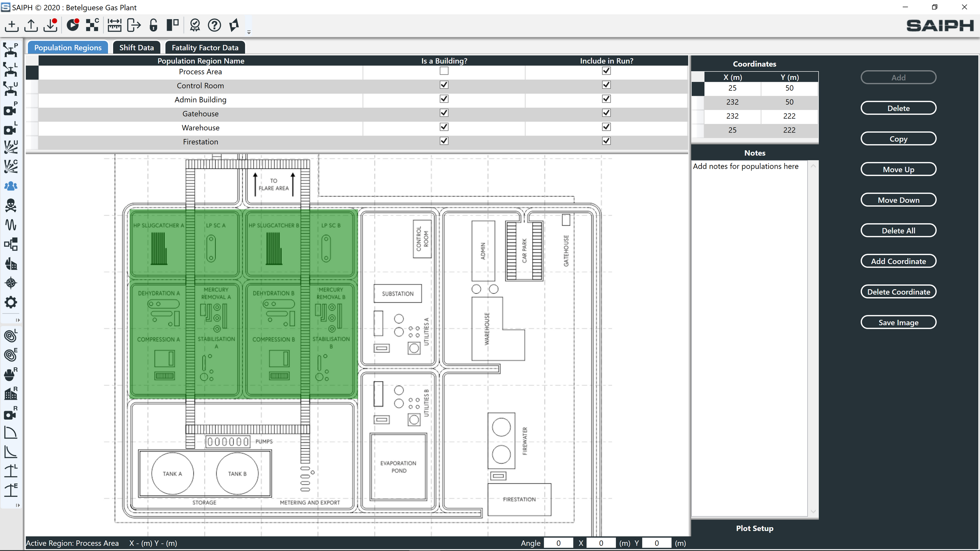Viewport: 980px width, 551px height.
Task: Uncheck Include in Run for Control Room
Action: [606, 85]
